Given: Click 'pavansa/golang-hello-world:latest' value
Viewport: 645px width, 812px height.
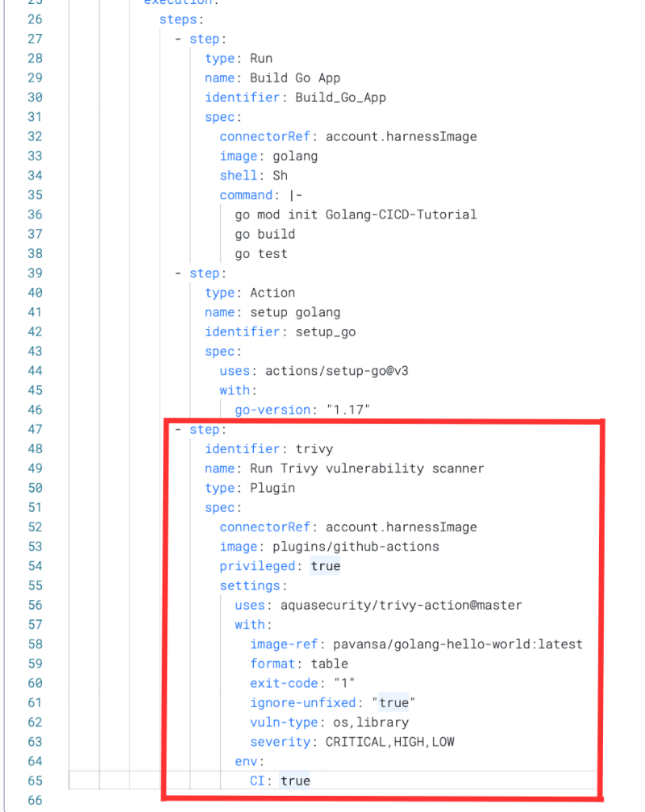Looking at the screenshot, I should 458,645.
